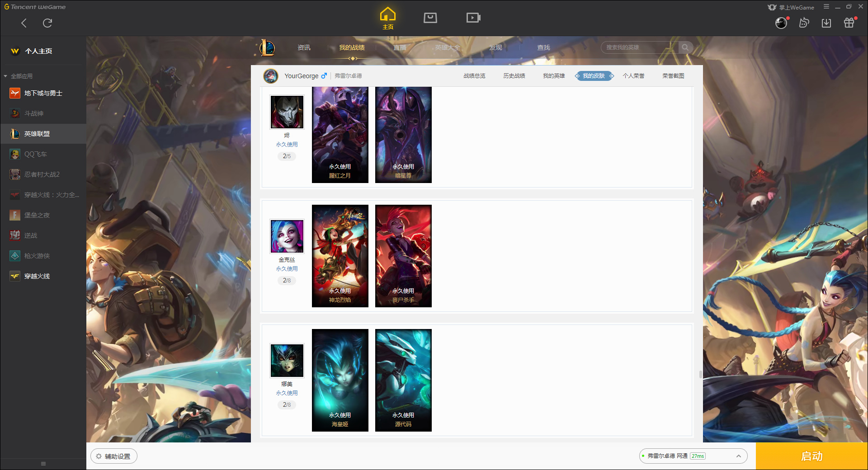Viewport: 868px width, 470px height.
Task: Click the hero search magnifier button
Action: (685, 47)
